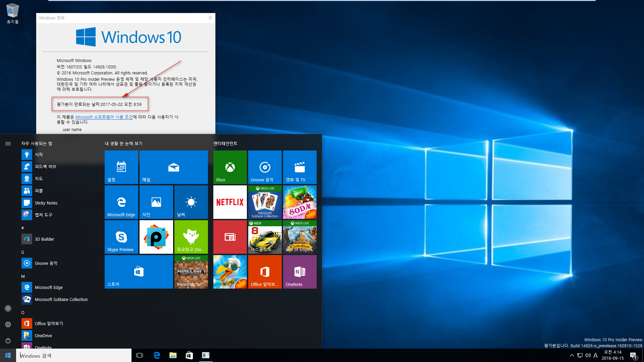This screenshot has width=644, height=362.
Task: Click the 엔터테인먼트 group title
Action: [x=225, y=143]
